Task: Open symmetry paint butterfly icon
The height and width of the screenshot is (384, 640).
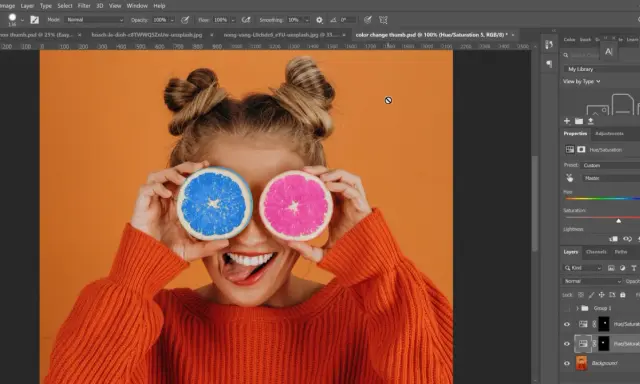Action: (x=383, y=20)
